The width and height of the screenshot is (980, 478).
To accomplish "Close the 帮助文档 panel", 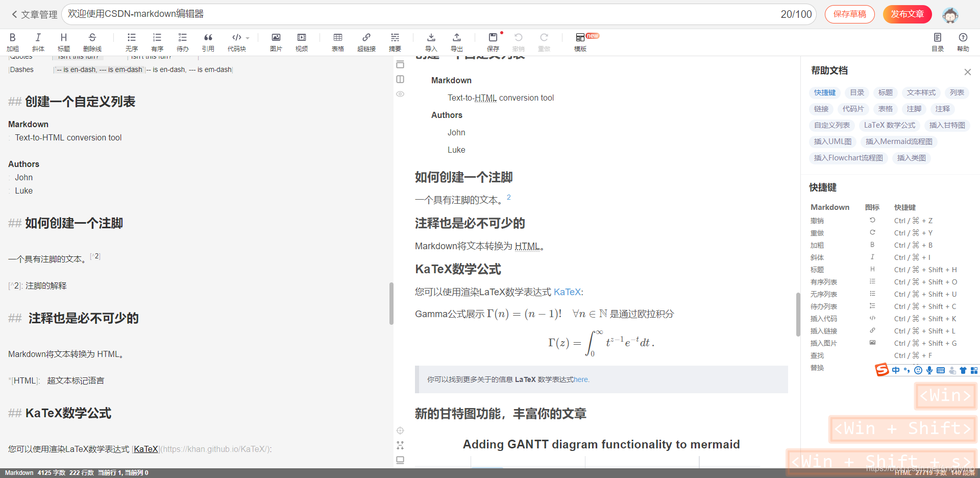I will click(x=967, y=72).
